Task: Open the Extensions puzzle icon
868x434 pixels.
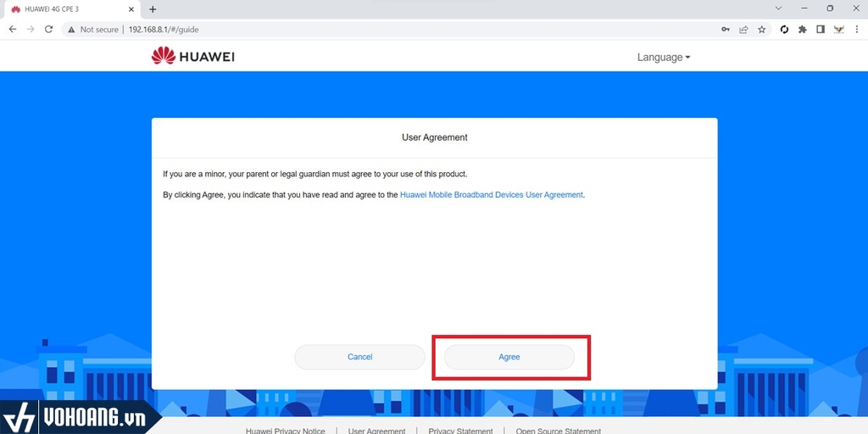Action: click(802, 30)
